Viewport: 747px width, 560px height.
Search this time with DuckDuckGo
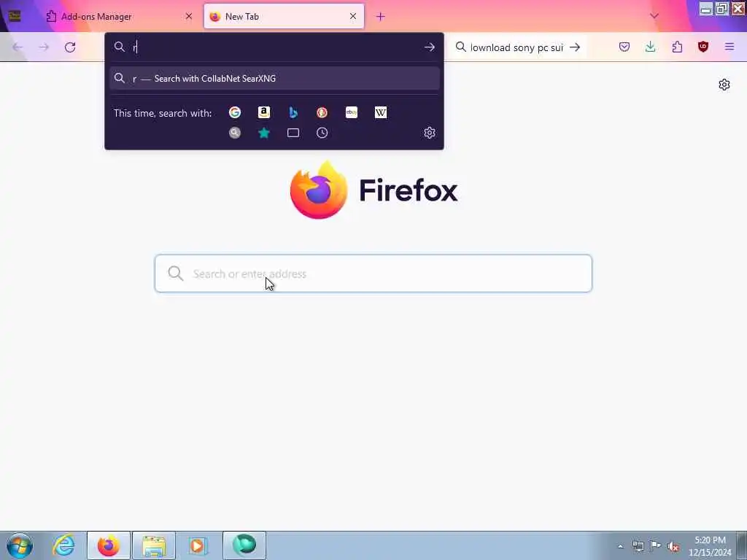322,112
